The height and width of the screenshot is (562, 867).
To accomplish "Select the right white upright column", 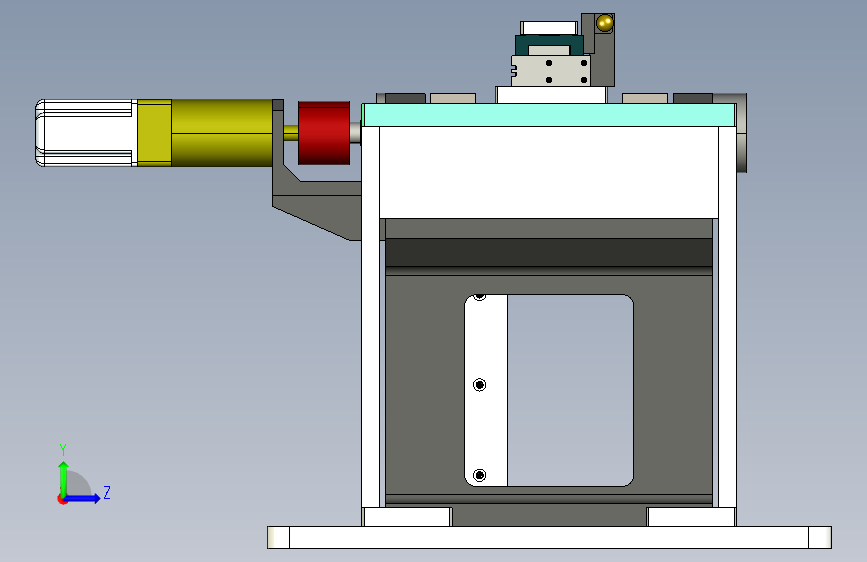I will tap(727, 317).
